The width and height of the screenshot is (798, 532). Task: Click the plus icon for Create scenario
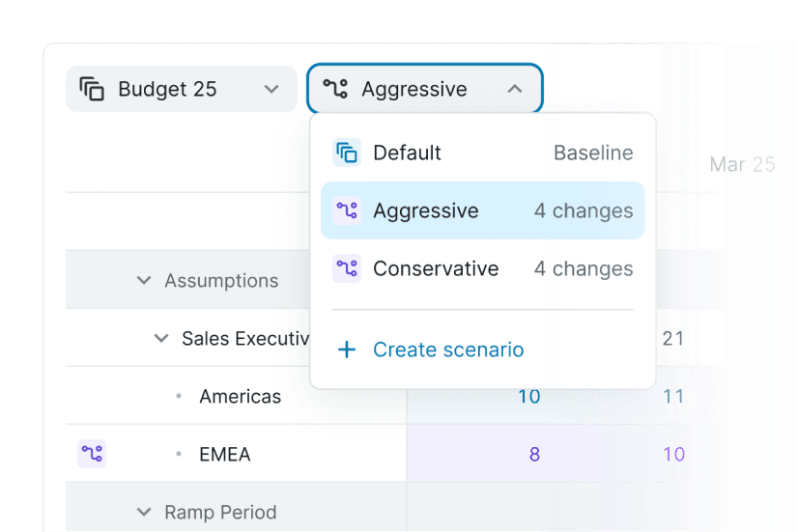click(x=346, y=350)
